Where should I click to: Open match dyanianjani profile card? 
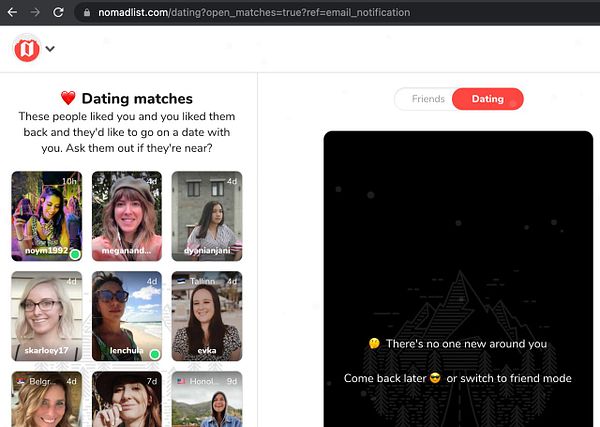207,216
